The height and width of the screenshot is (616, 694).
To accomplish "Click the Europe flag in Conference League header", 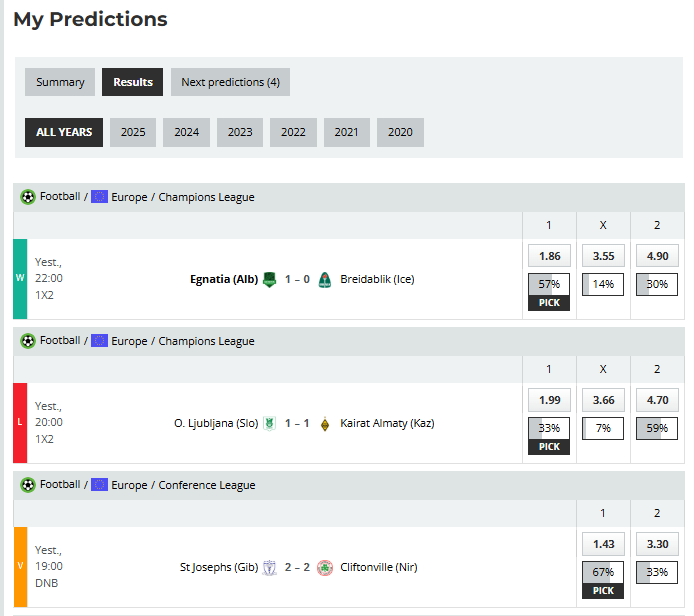I will tap(99, 485).
